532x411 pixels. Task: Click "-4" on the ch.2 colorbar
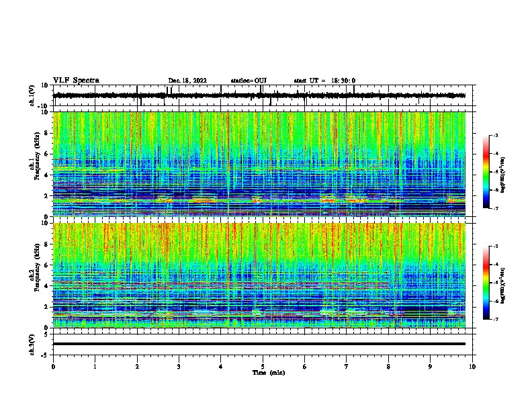pyautogui.click(x=496, y=264)
